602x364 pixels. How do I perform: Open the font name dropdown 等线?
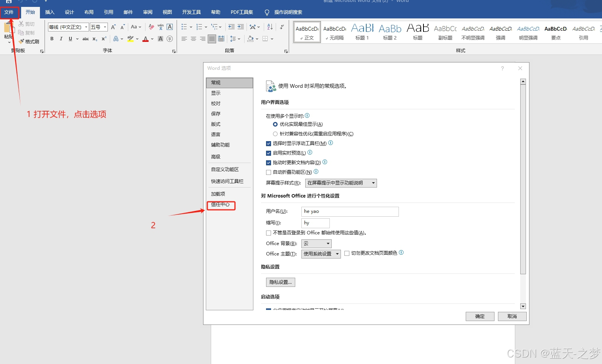point(86,27)
